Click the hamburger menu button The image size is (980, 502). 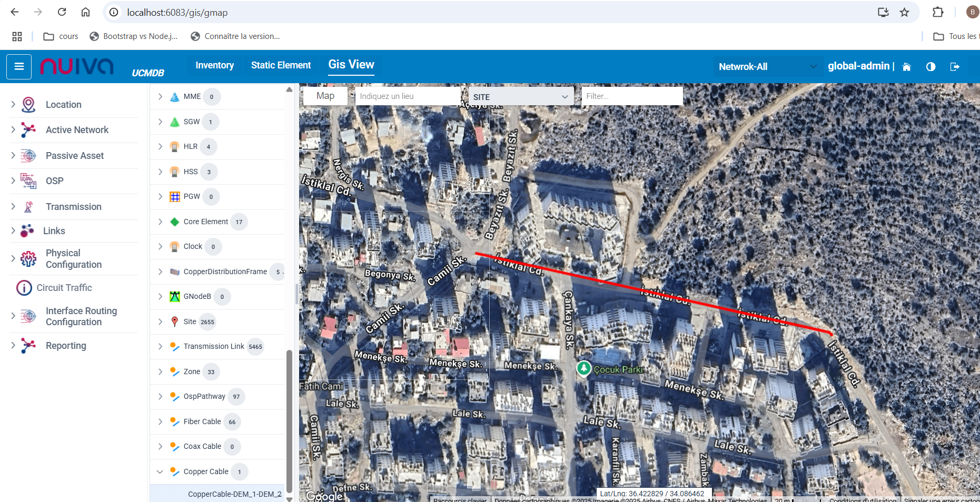(x=19, y=66)
